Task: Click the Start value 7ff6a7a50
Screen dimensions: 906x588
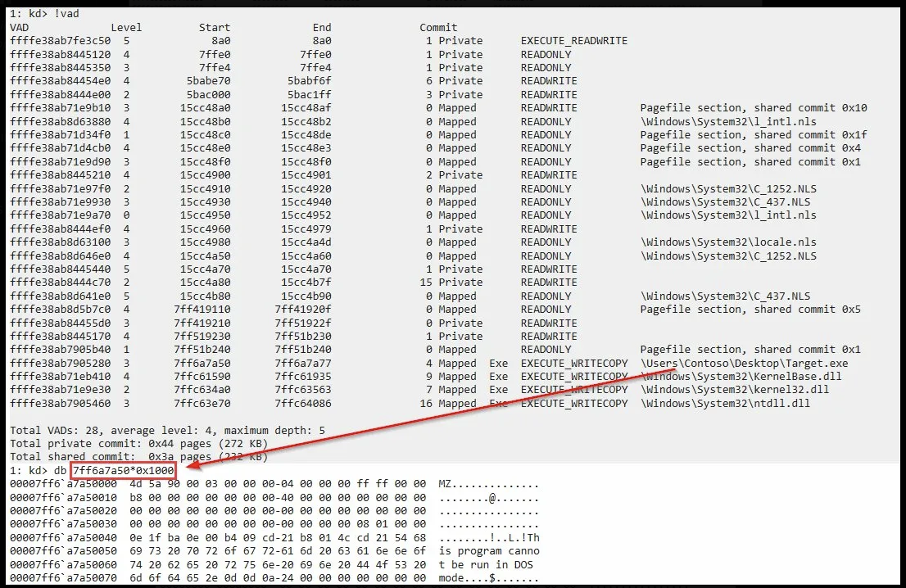Action: (x=202, y=364)
